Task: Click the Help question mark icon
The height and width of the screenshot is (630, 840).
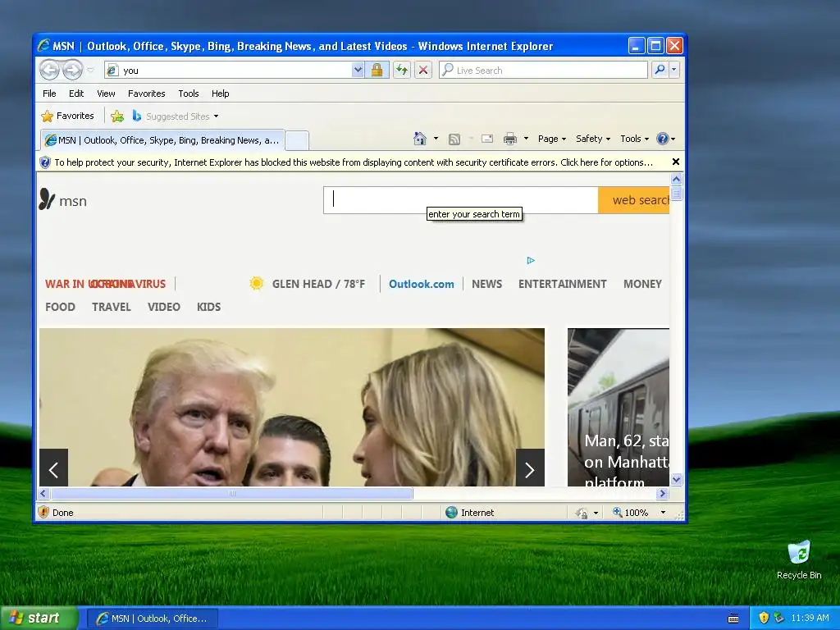Action: click(663, 139)
